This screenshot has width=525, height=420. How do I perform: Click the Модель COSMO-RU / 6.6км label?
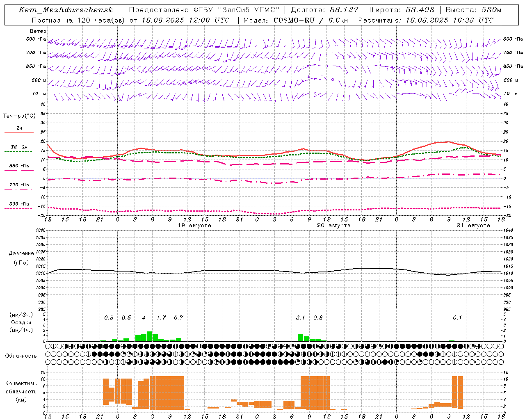(295, 20)
